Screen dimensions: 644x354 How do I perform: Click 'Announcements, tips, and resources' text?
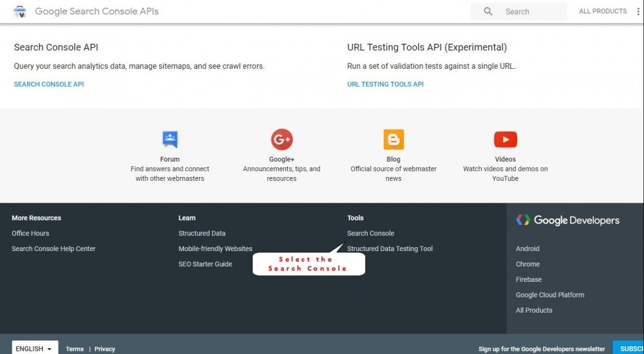[x=282, y=174]
